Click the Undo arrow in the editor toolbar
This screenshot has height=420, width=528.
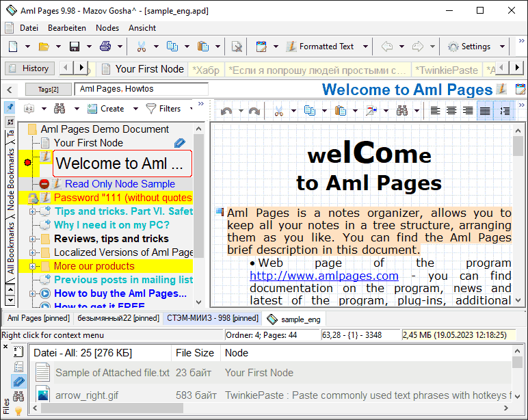226,111
